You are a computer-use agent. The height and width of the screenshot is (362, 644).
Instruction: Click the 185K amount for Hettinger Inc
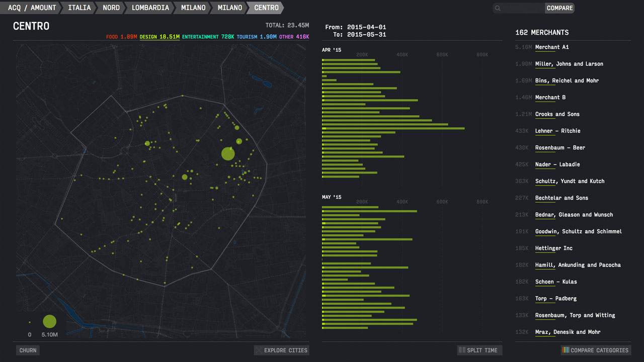click(522, 248)
